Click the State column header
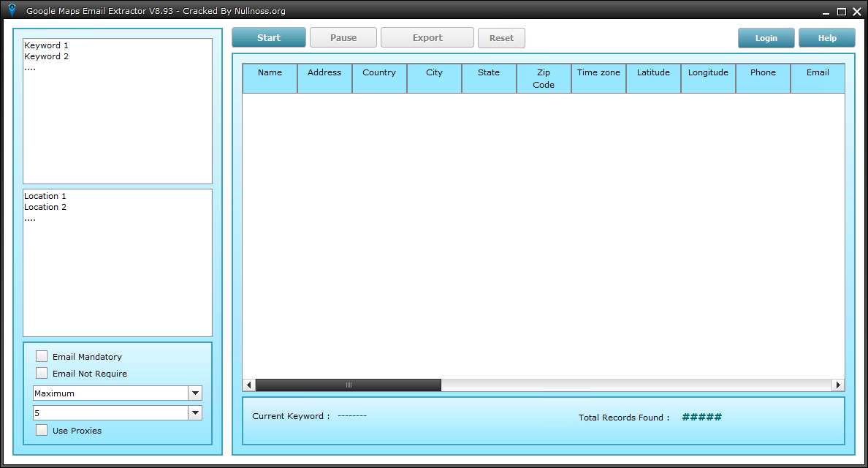The image size is (868, 468). click(489, 78)
